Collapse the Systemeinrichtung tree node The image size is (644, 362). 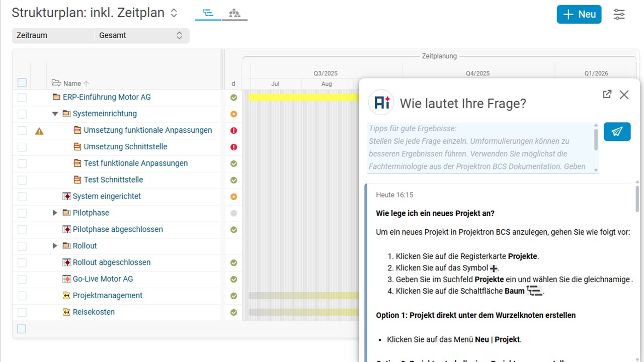tap(55, 114)
